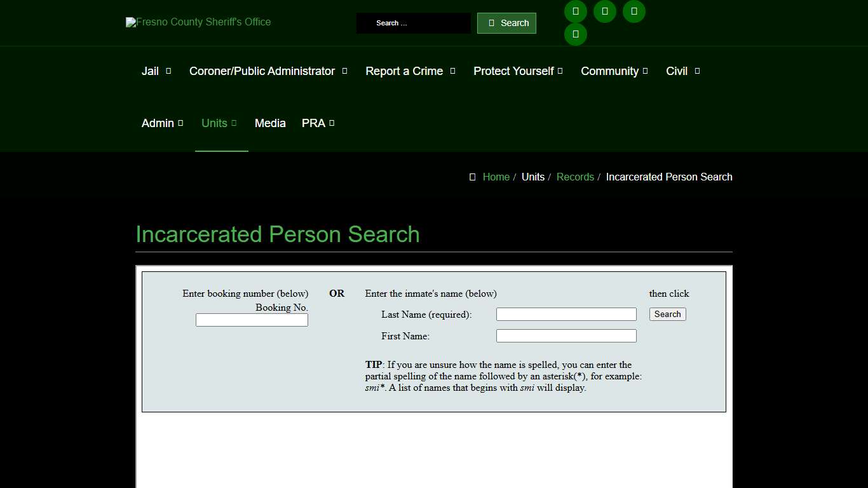Select the Media menu item
868x488 pixels.
[270, 123]
